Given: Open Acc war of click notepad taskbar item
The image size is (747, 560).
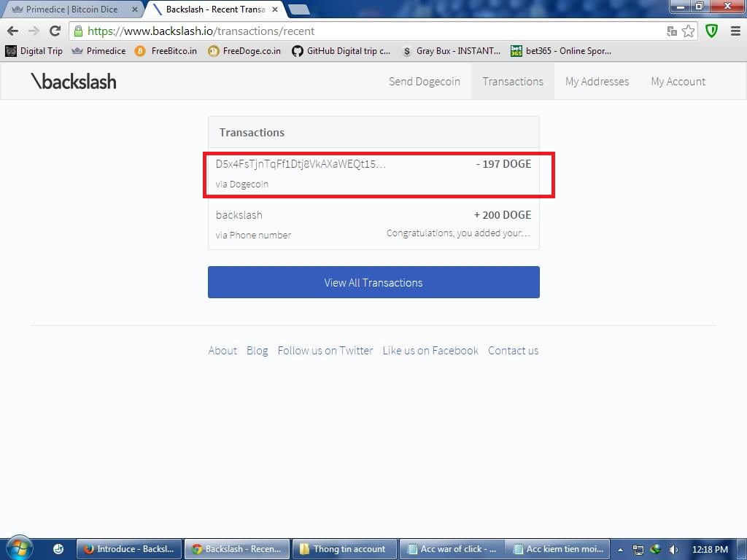Looking at the screenshot, I should point(452,549).
